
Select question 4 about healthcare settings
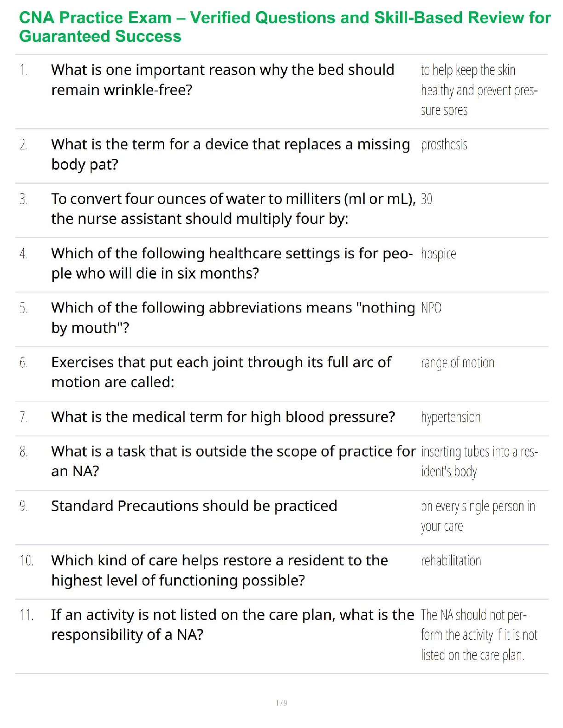232,263
